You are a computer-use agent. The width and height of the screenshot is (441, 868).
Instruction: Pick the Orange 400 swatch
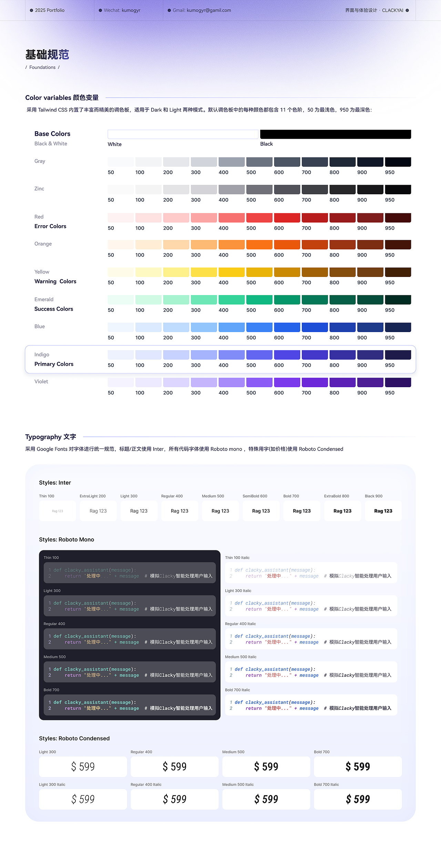point(232,245)
